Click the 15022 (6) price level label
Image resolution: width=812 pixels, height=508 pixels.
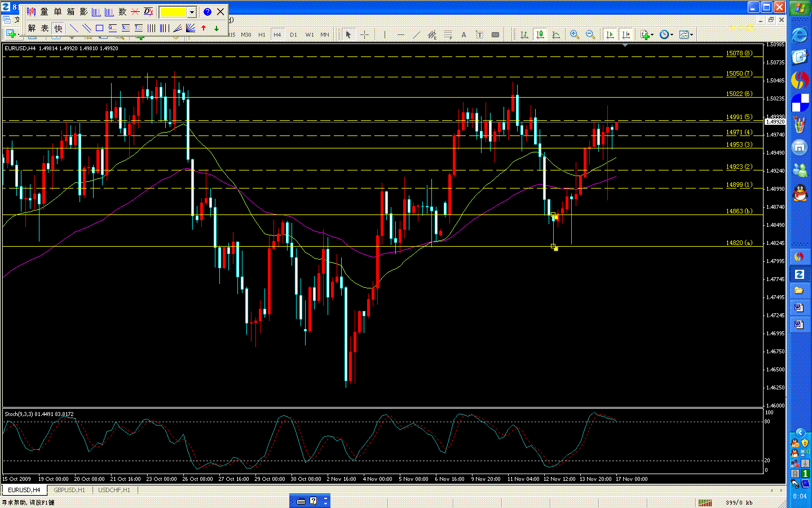739,94
